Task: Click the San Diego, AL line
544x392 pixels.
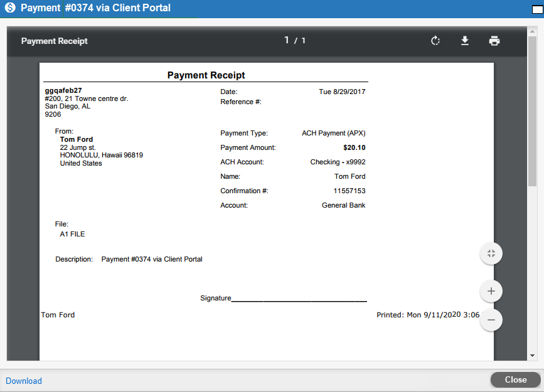Action: point(67,106)
